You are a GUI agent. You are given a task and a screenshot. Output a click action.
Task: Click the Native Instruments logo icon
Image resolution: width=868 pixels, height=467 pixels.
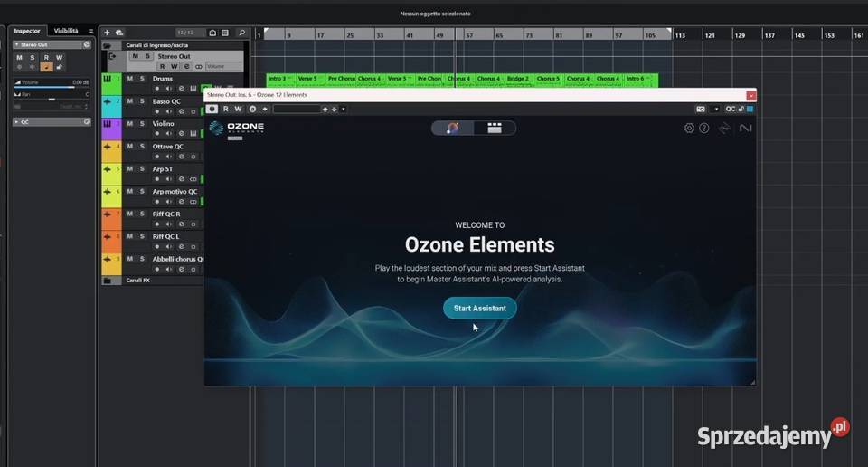coord(745,128)
